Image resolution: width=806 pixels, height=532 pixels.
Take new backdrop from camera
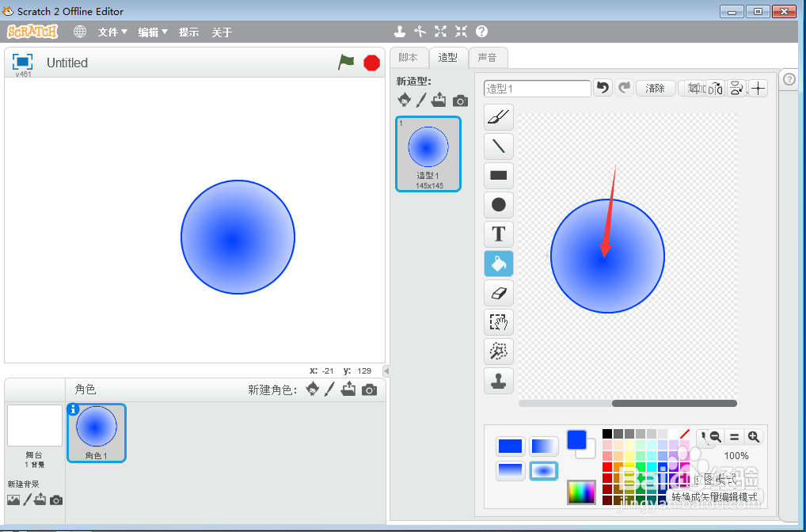point(56,500)
